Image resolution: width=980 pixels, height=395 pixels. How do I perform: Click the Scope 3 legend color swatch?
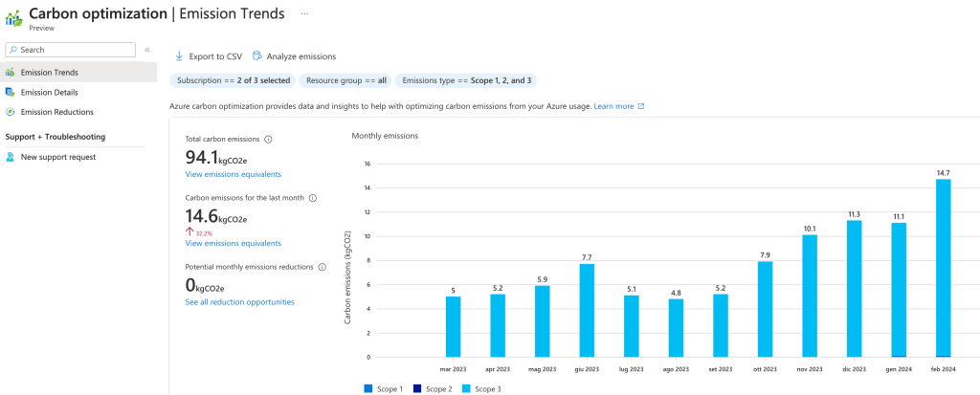[x=466, y=388]
